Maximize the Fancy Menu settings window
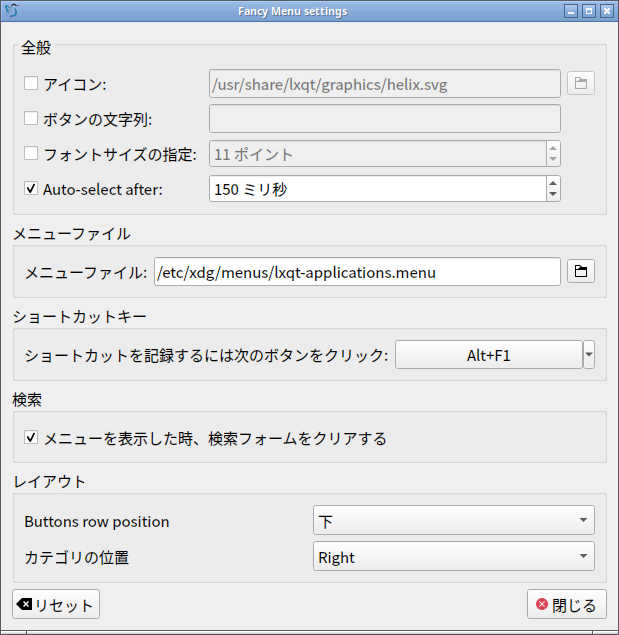This screenshot has height=635, width=619. click(589, 11)
